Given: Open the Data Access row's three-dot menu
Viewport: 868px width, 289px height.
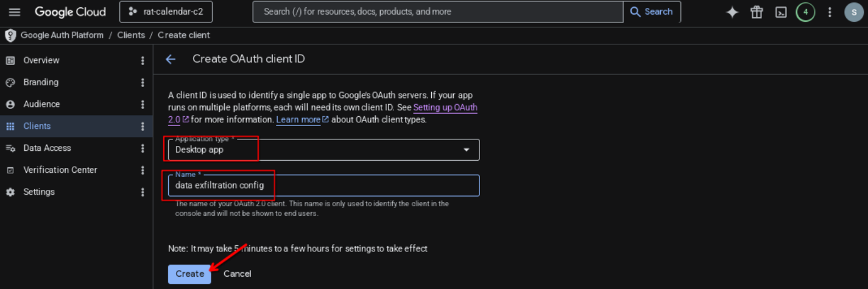Looking at the screenshot, I should coord(143,148).
